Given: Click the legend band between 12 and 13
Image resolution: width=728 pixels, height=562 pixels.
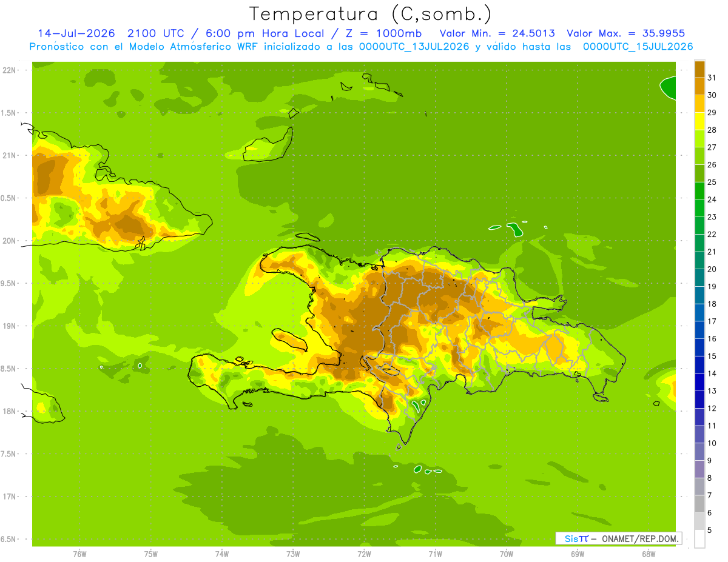Looking at the screenshot, I should 699,400.
